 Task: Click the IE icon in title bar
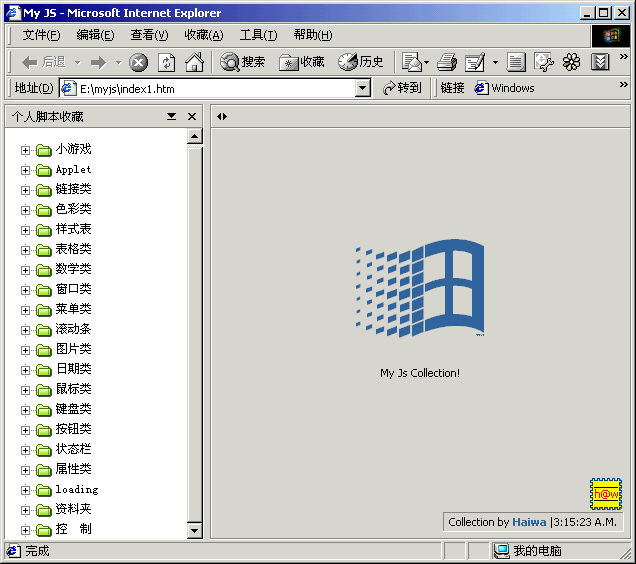(x=13, y=13)
